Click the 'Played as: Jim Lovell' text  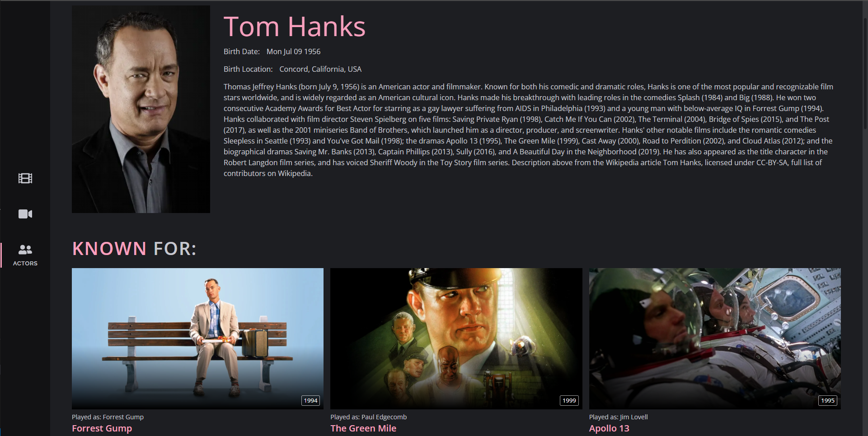pos(619,417)
